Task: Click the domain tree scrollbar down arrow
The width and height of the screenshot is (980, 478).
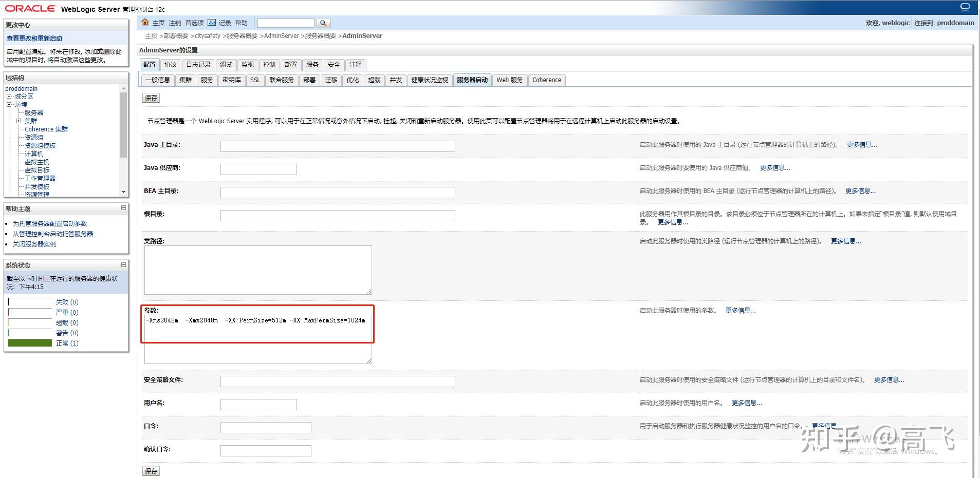Action: (123, 192)
